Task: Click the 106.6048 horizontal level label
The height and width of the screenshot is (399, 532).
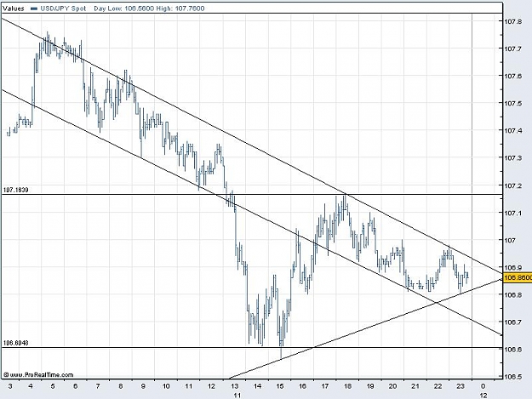Action: pyautogui.click(x=15, y=343)
